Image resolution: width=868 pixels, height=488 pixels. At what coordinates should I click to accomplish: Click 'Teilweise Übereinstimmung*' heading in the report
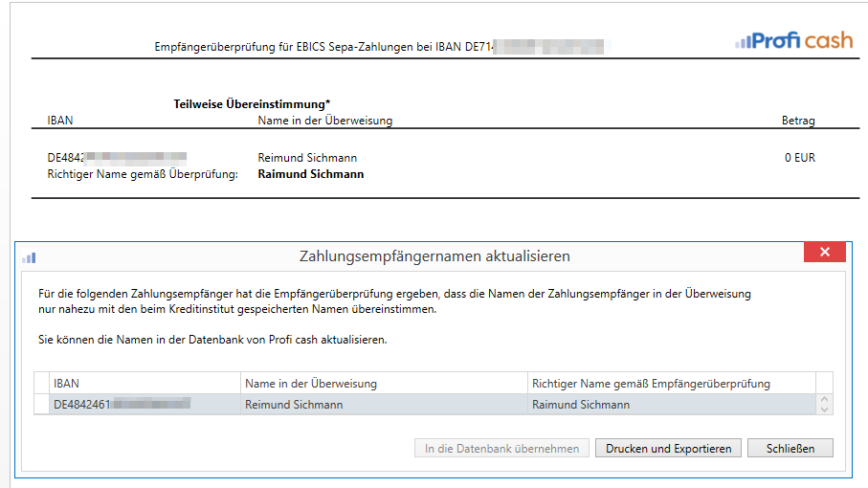pos(258,103)
